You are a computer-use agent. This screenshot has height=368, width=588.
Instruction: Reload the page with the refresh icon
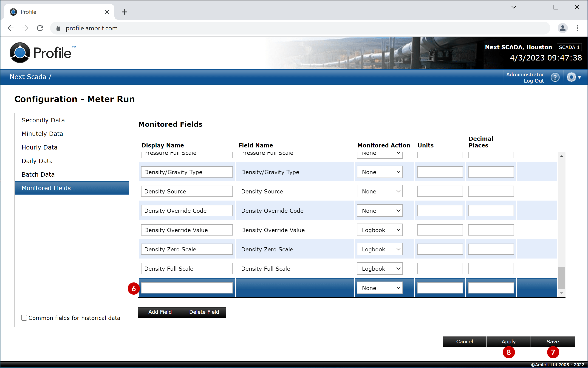(x=40, y=28)
